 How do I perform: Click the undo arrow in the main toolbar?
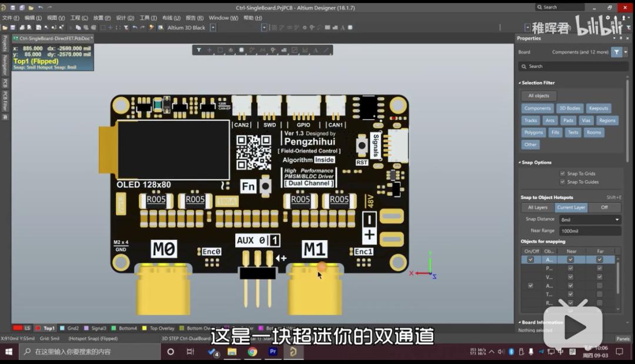[135, 28]
